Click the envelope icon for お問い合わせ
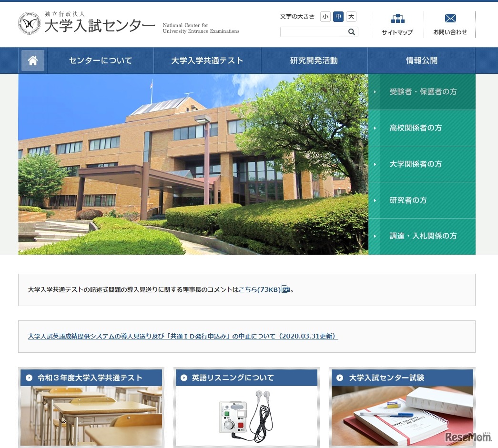 pyautogui.click(x=450, y=18)
